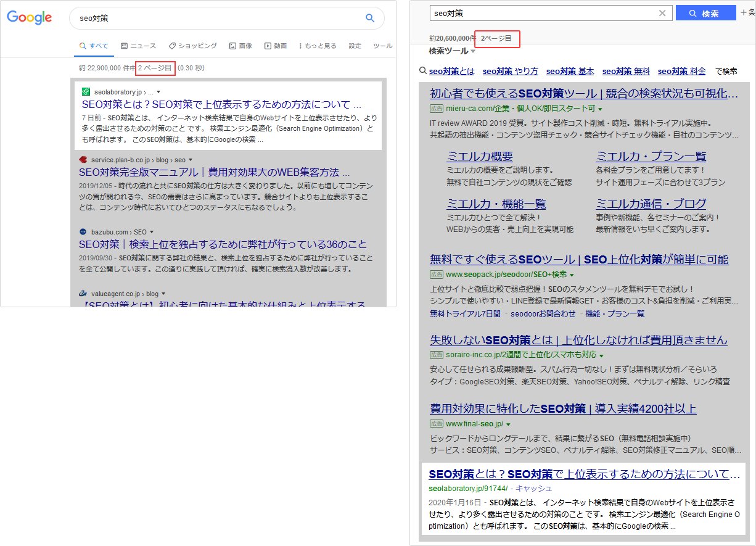This screenshot has width=756, height=546.
Task: Open dropdown arrow after mieru-ca.com ad URL
Action: click(x=600, y=109)
